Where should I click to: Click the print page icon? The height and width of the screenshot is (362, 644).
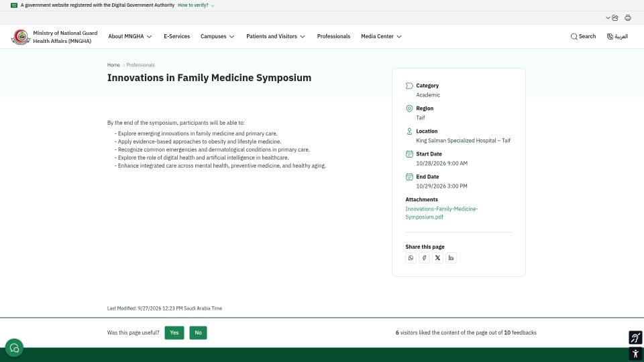628,17
